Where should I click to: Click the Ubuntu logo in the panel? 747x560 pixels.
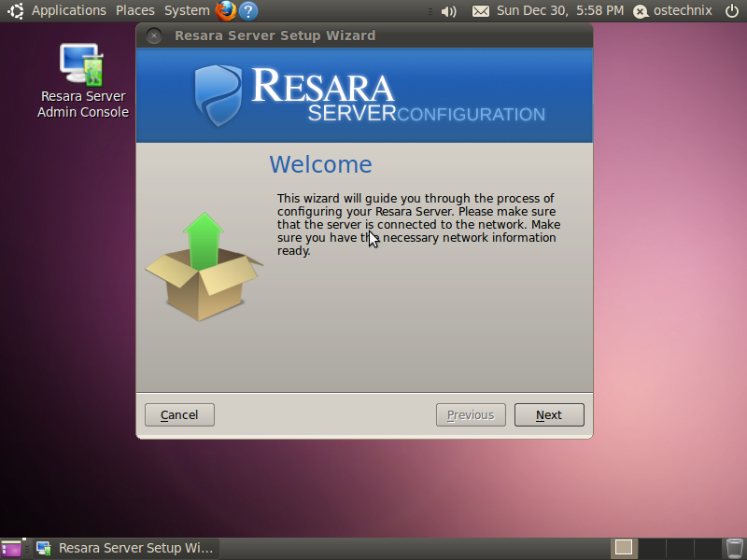pos(15,10)
